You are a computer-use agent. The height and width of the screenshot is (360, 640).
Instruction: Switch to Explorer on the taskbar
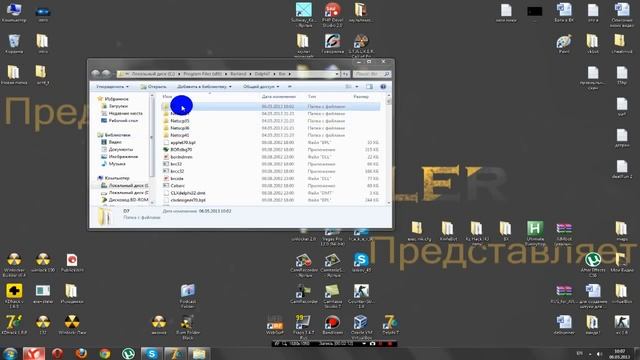tap(199, 353)
